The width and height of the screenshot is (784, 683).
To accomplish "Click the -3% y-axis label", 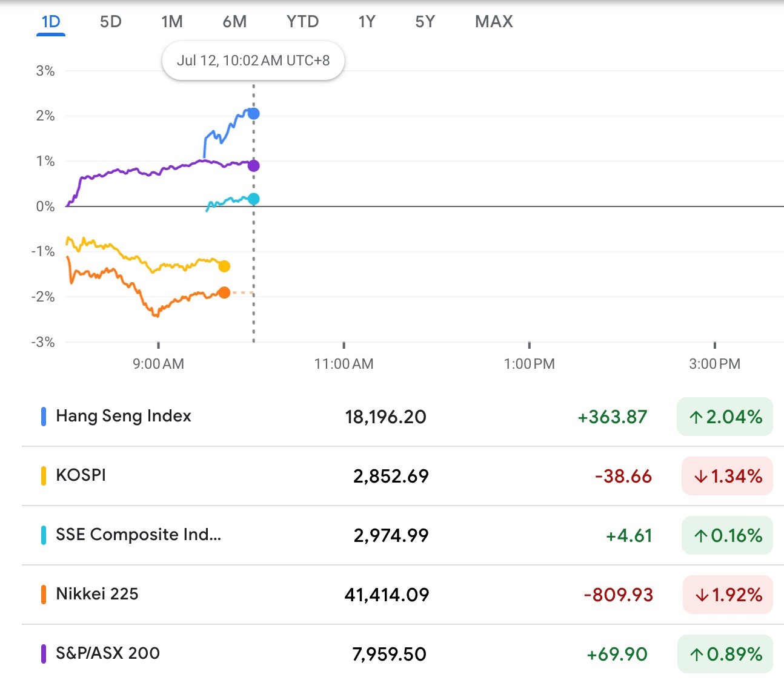I will pyautogui.click(x=43, y=342).
